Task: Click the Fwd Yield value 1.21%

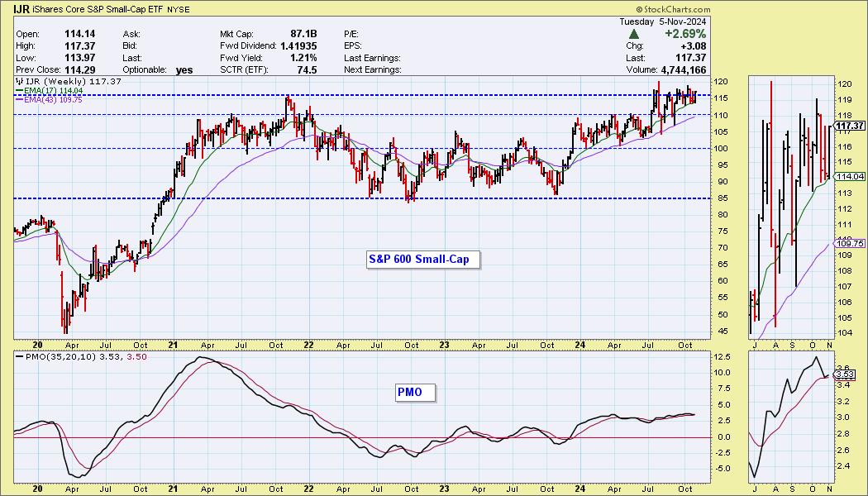Action: point(304,58)
